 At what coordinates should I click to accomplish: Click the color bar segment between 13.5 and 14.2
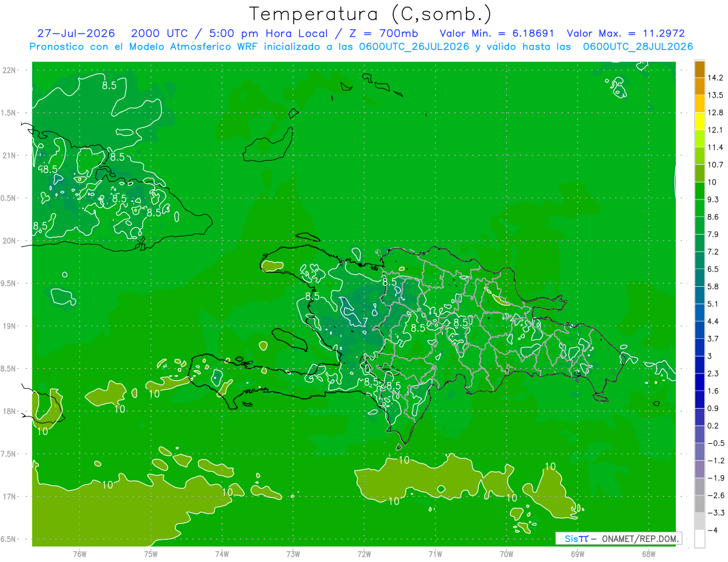tap(699, 86)
